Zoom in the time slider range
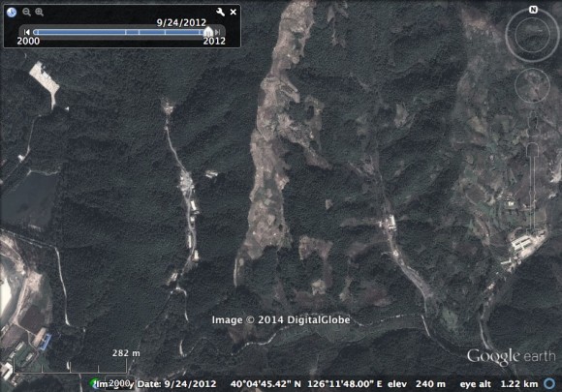562x392 pixels. pyautogui.click(x=39, y=12)
